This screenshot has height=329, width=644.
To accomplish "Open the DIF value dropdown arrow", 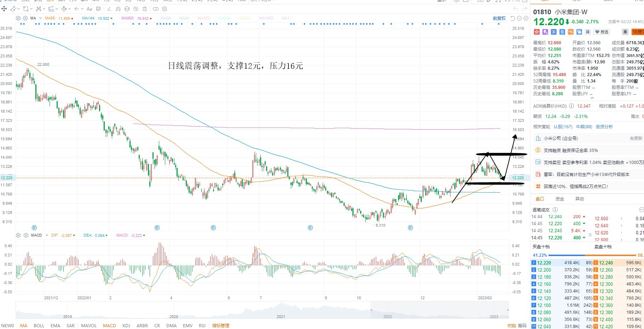I will point(74,236).
